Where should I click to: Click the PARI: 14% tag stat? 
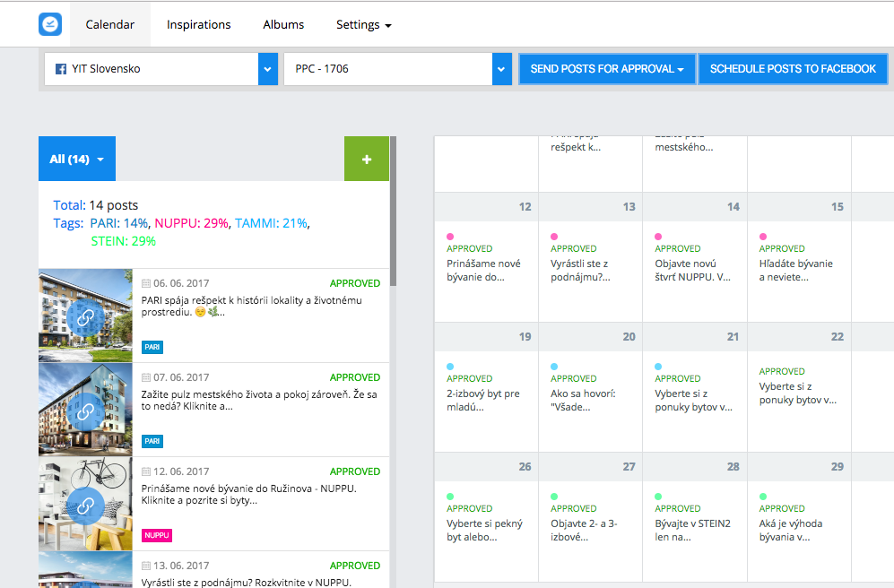point(118,223)
